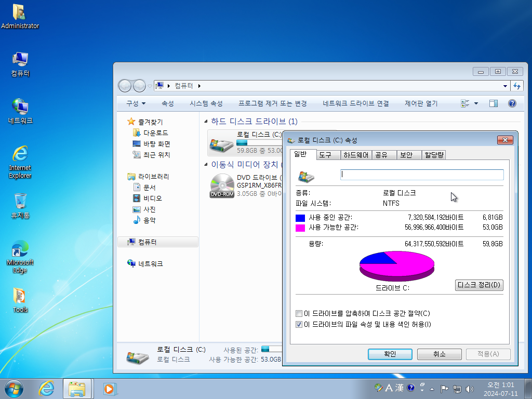
Task: Click the drive label text field
Action: point(422,175)
